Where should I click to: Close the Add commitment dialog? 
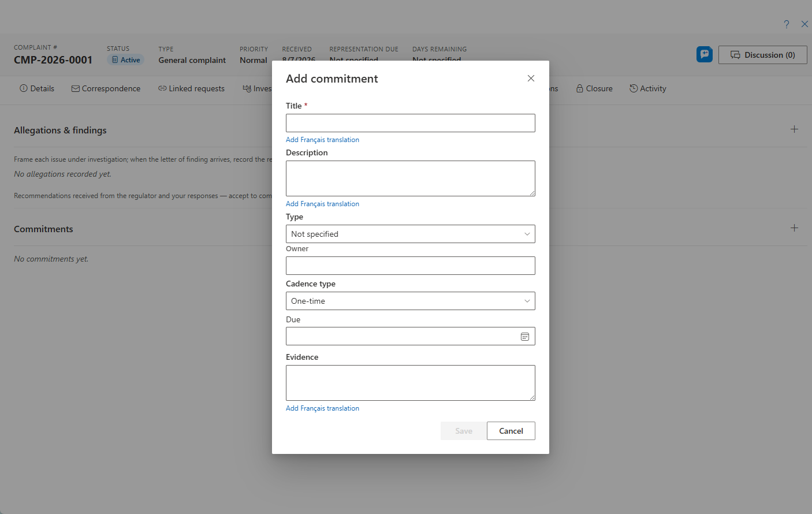pos(531,79)
